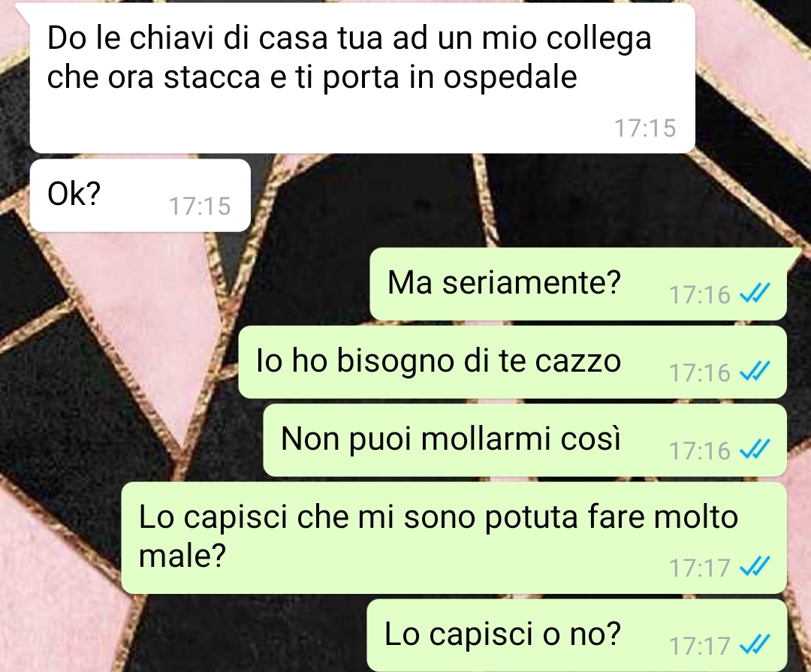This screenshot has width=811, height=672.
Task: Select the received 'Ok?' message bubble
Action: (x=140, y=195)
